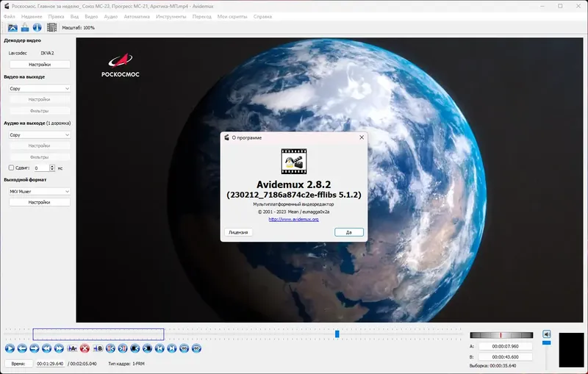Open the video output codec 'Copy' dropdown
The width and height of the screenshot is (588, 374).
point(40,88)
